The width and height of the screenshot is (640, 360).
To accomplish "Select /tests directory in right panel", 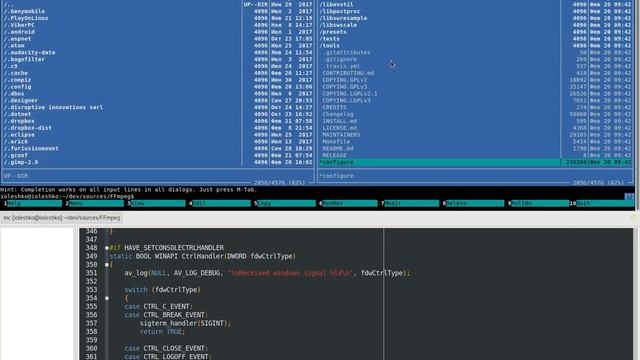I will [330, 39].
